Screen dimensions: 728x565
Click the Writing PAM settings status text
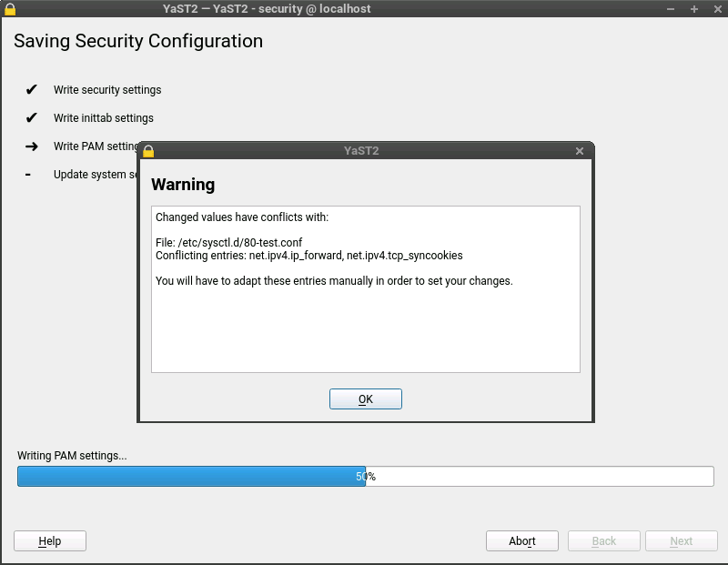(x=72, y=456)
